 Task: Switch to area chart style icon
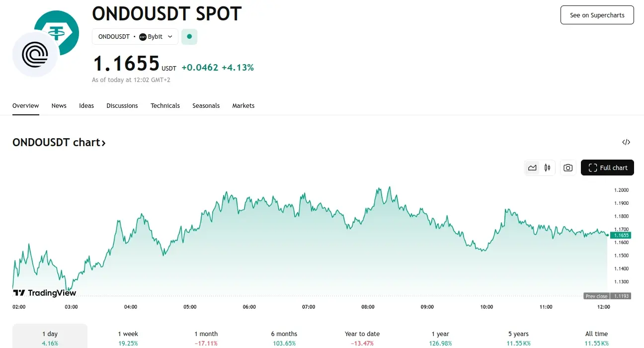coord(532,168)
